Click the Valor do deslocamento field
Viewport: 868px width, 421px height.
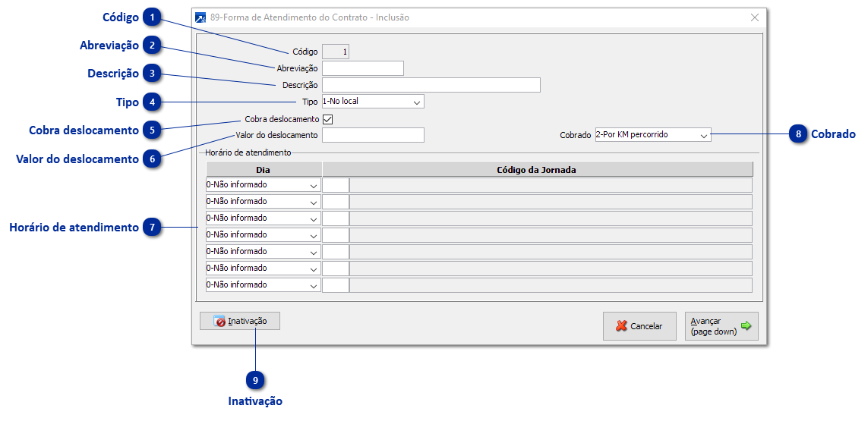373,135
